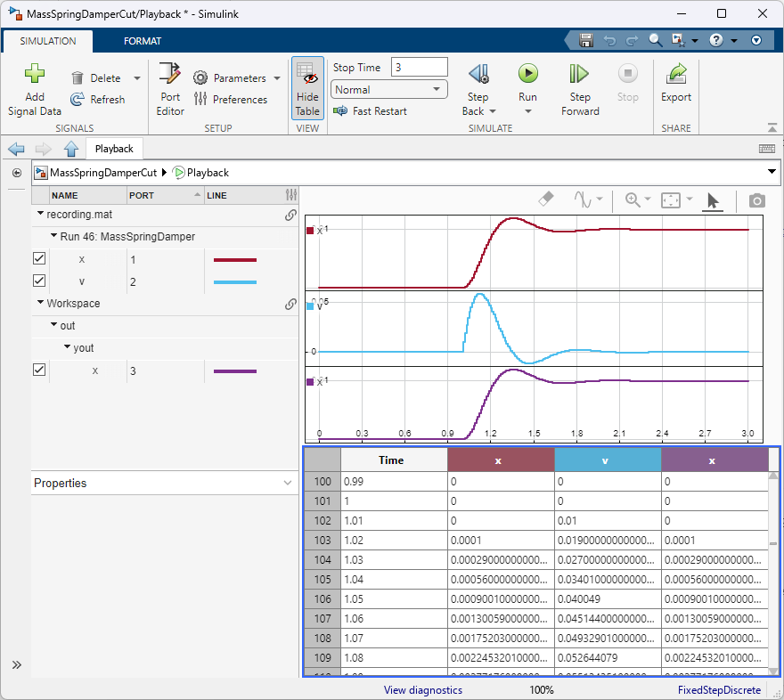784x700 pixels.
Task: Click the Step Forward icon
Action: click(579, 75)
